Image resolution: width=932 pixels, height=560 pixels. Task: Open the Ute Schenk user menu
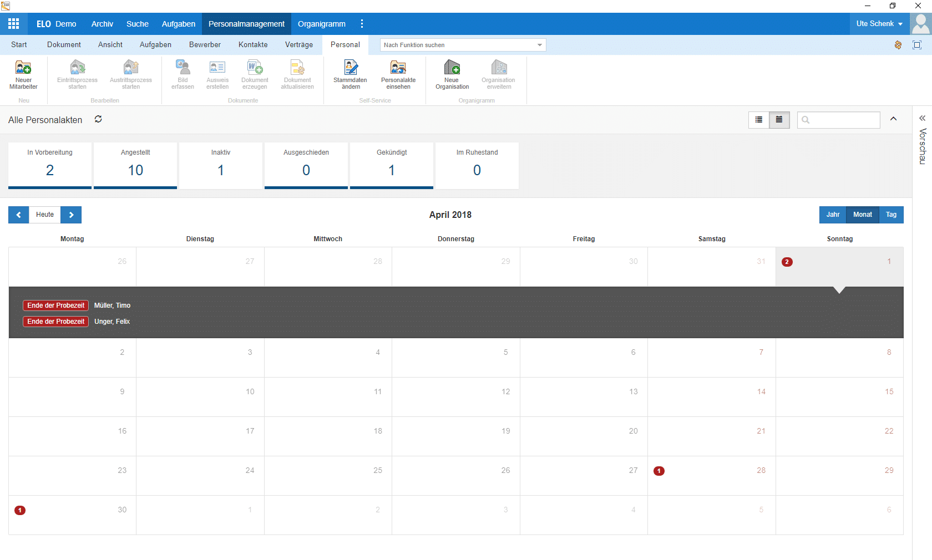pyautogui.click(x=879, y=24)
